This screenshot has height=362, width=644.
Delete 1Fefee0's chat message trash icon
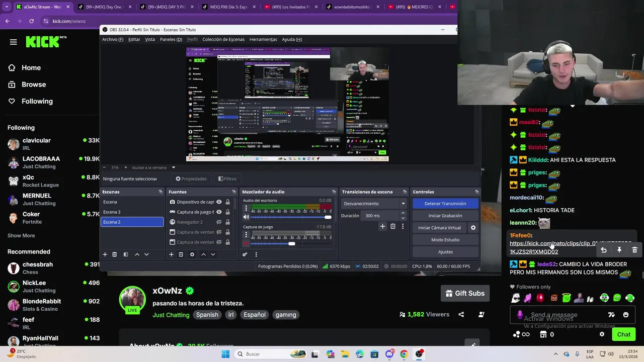point(634,250)
